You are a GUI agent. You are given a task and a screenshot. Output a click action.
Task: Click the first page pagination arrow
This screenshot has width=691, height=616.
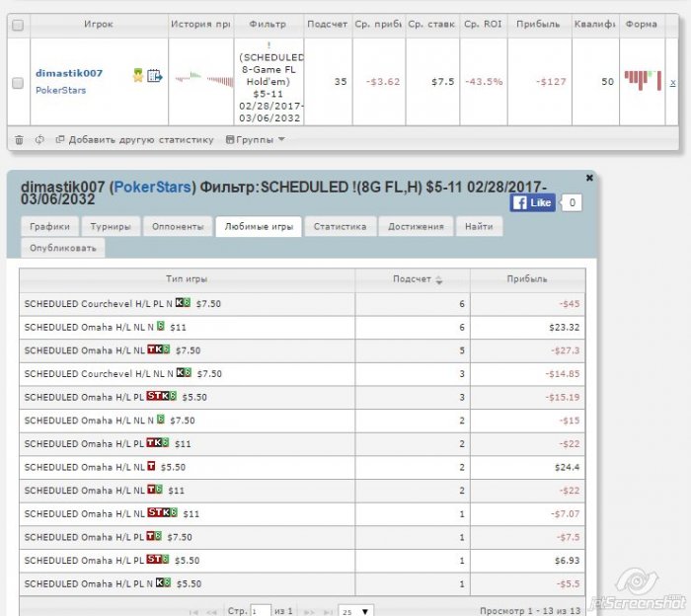[x=193, y=612]
